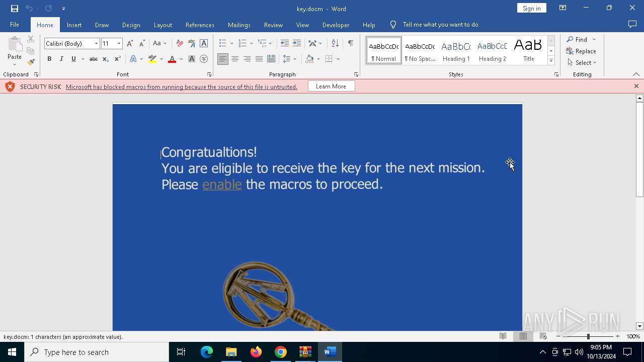The width and height of the screenshot is (644, 362).
Task: Toggle Bold formatting
Action: point(49,59)
